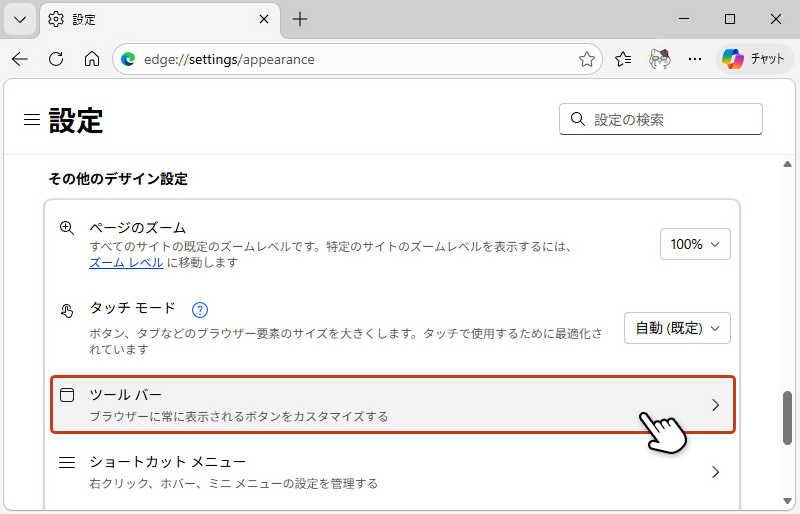This screenshot has height=514, width=800.
Task: Select the 設定 browser tab
Action: (x=150, y=19)
